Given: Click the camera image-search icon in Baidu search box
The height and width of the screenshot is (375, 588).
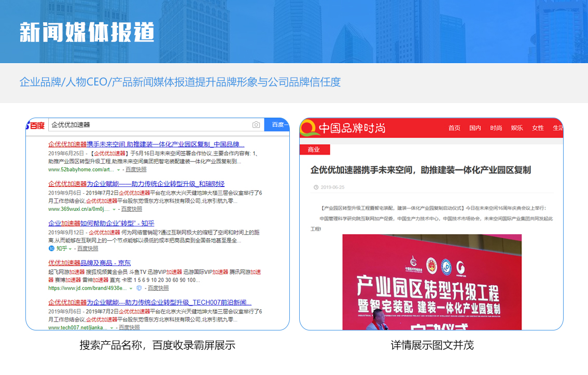Looking at the screenshot, I should point(256,125).
